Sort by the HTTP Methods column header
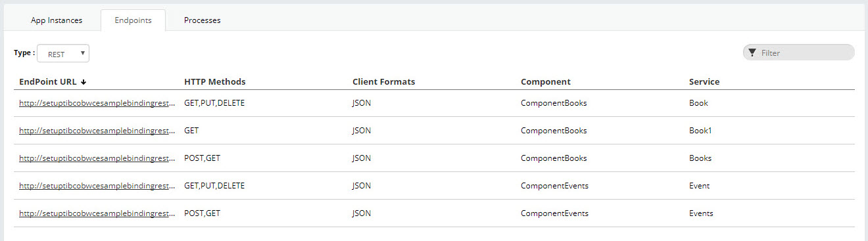868x241 pixels. coord(215,82)
